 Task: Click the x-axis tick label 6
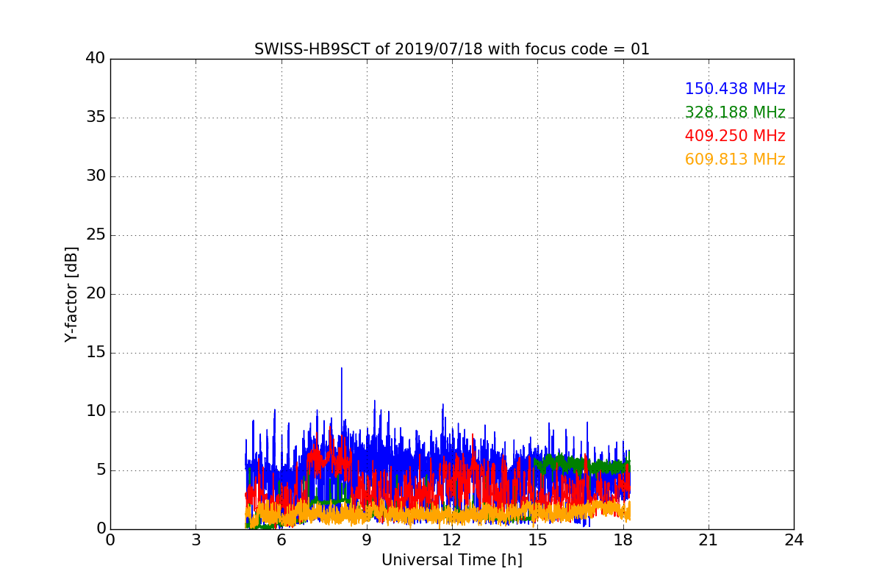282,540
